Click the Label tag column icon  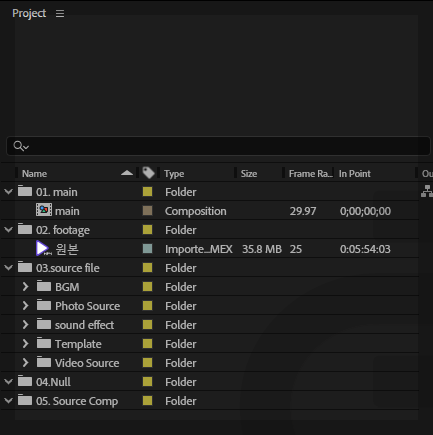coord(148,173)
